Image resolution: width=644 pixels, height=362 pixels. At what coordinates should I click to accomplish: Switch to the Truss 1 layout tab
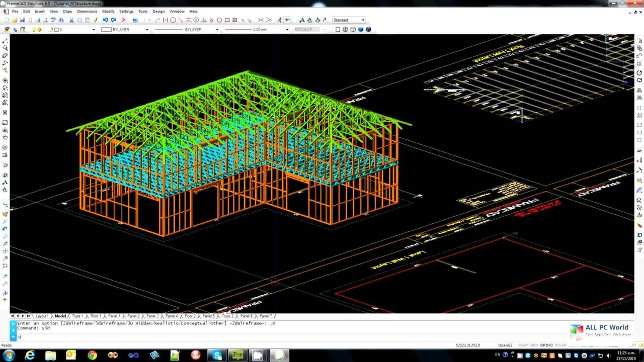click(x=77, y=316)
